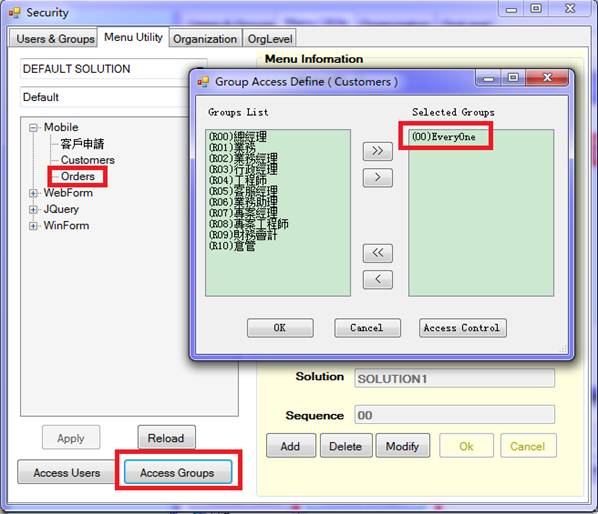Click the move-all-right >> arrow button
Screen dimensions: 598x514
tap(378, 151)
